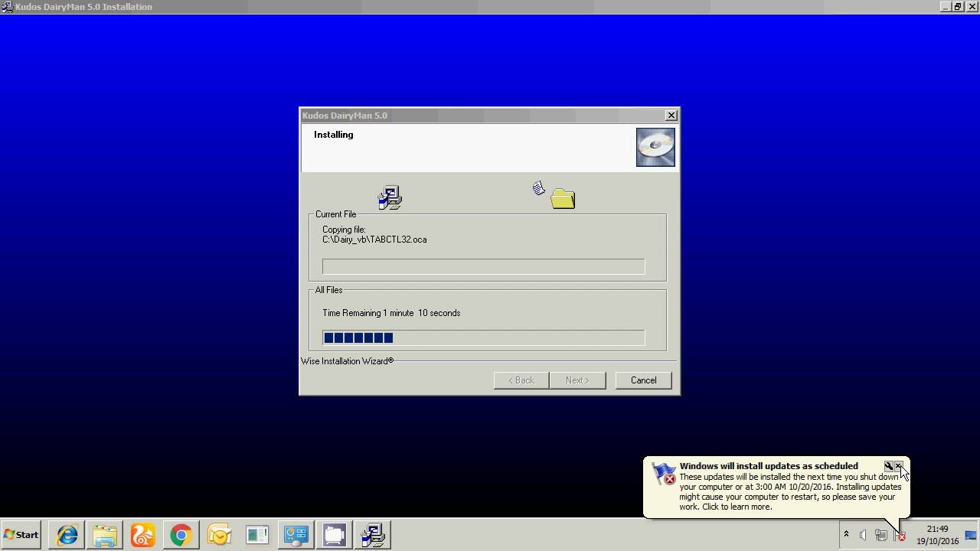Click the network tray icon

pyautogui.click(x=881, y=536)
